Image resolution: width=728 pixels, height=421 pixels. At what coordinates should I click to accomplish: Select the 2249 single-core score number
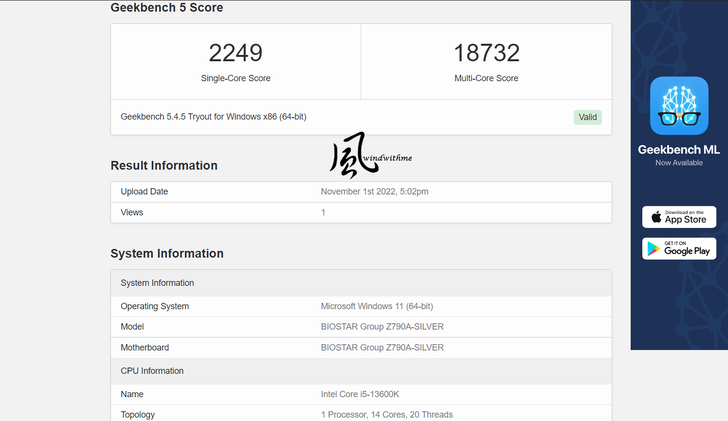(235, 54)
